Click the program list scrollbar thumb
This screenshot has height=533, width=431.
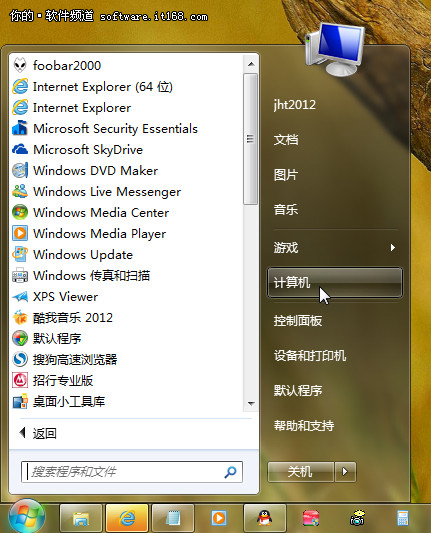(251, 139)
